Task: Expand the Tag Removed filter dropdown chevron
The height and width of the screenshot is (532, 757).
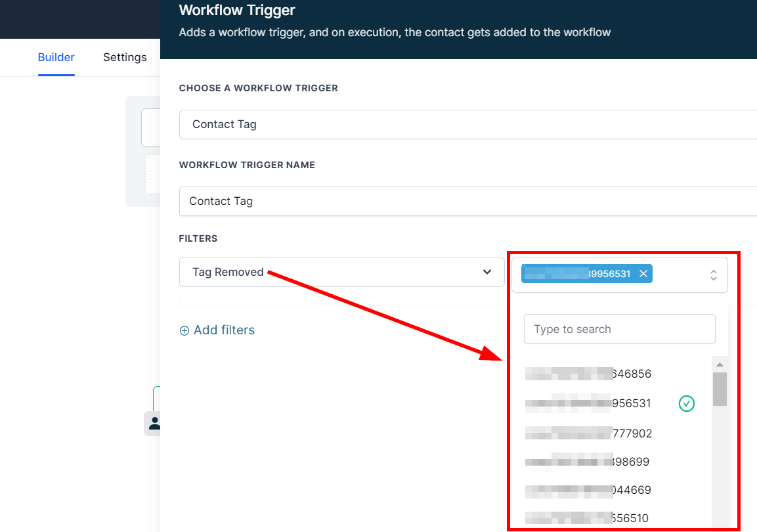Action: click(487, 272)
